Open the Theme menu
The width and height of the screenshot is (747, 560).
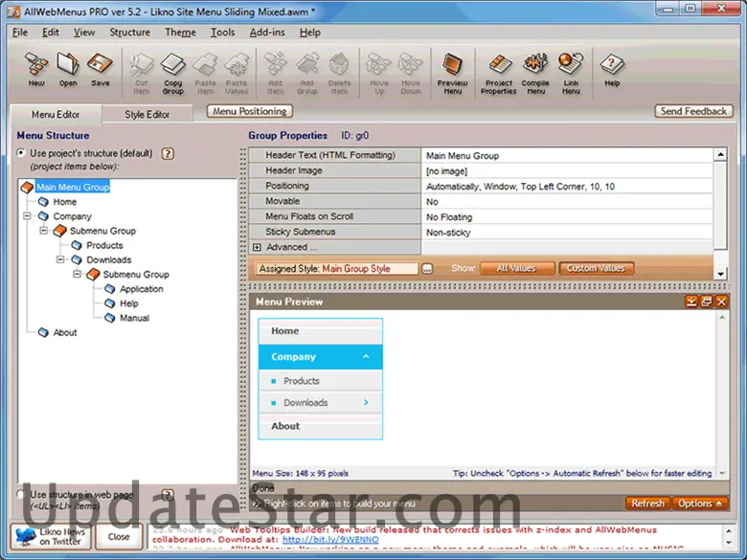pos(180,33)
